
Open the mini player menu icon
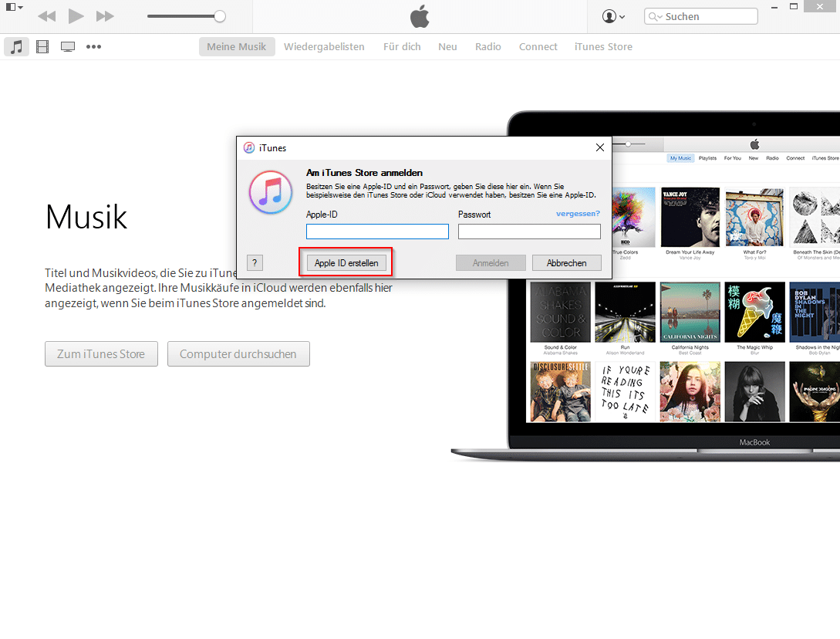tap(14, 8)
